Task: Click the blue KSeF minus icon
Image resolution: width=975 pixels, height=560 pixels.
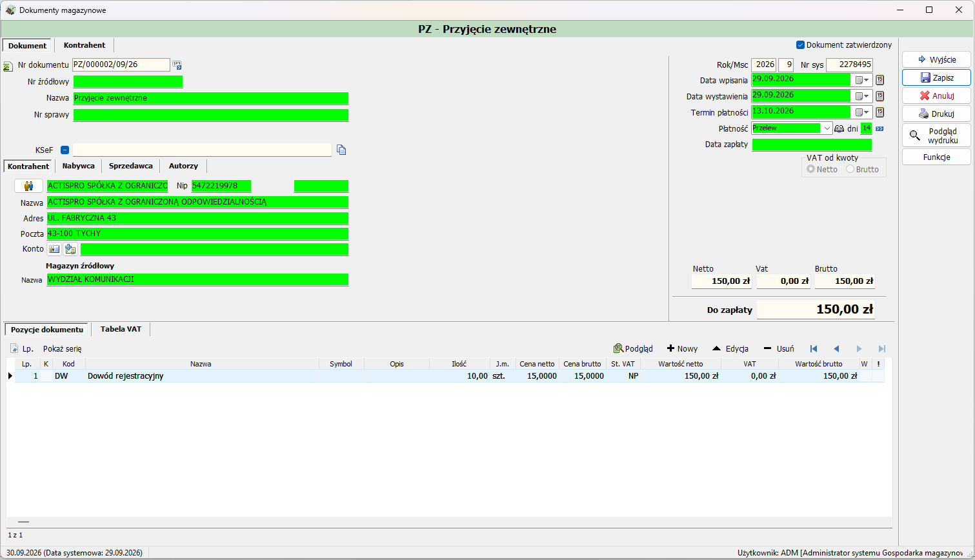Action: [65, 150]
